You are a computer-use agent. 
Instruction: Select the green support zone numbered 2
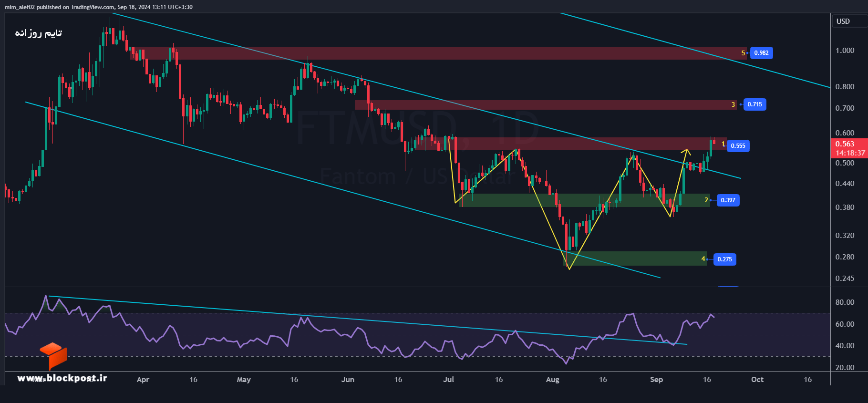pos(585,200)
